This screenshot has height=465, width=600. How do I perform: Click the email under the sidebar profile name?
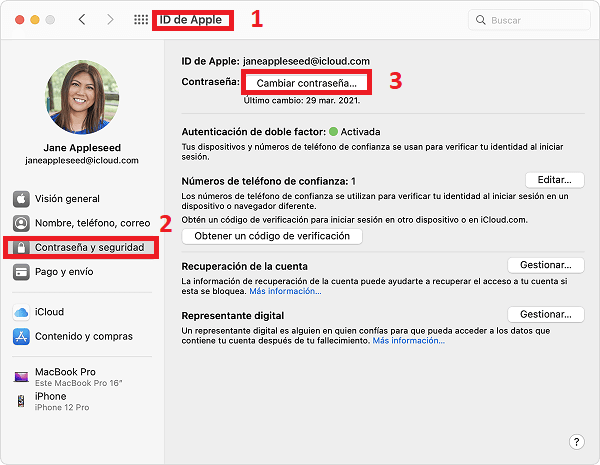coord(82,160)
